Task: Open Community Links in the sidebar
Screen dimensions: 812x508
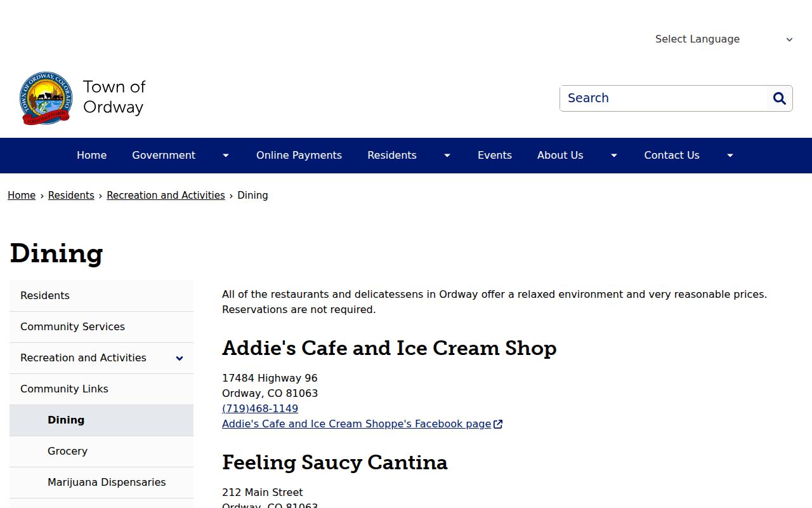Action: (x=101, y=389)
